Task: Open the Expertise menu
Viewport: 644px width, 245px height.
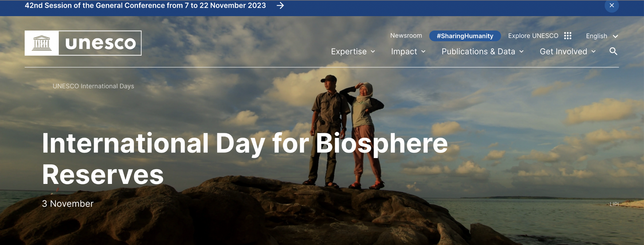Action: [348, 52]
